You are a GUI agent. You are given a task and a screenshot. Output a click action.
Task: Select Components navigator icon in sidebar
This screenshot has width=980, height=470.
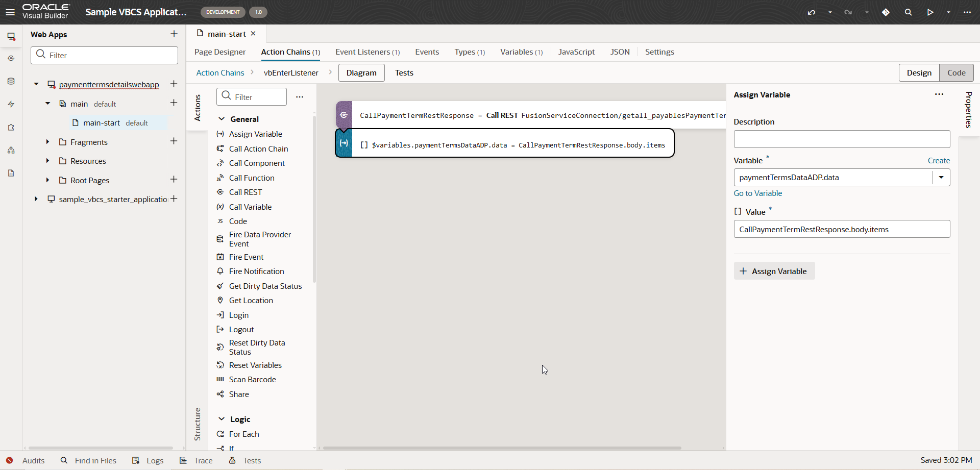(11, 127)
